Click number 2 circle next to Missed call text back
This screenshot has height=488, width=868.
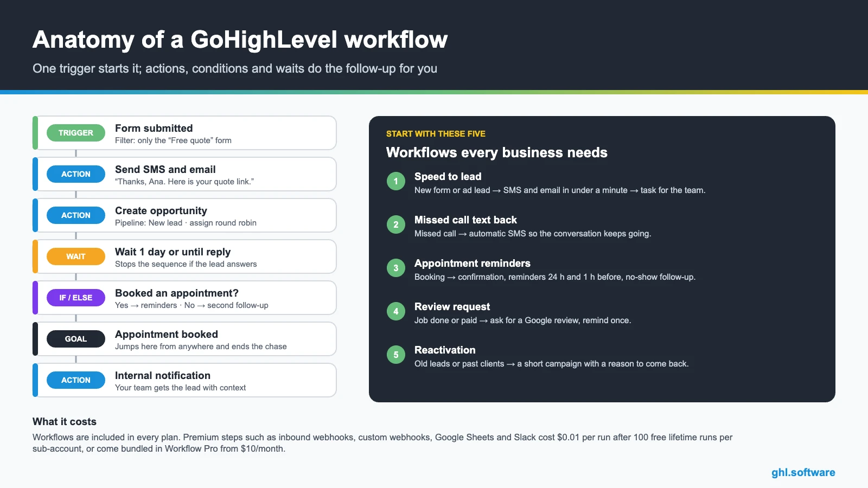396,224
